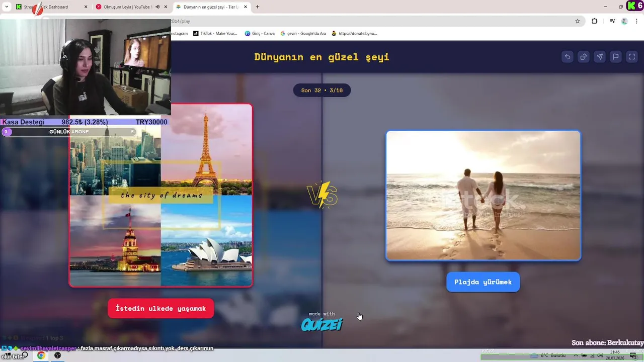Screen dimensions: 644x362
Task: Click the Dünyanın en güzel şeyi heading
Action: (x=322, y=57)
